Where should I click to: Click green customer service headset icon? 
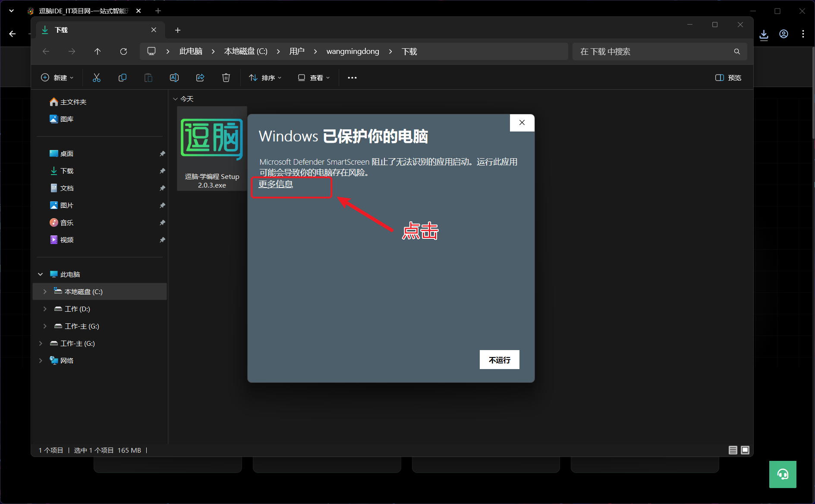(783, 474)
